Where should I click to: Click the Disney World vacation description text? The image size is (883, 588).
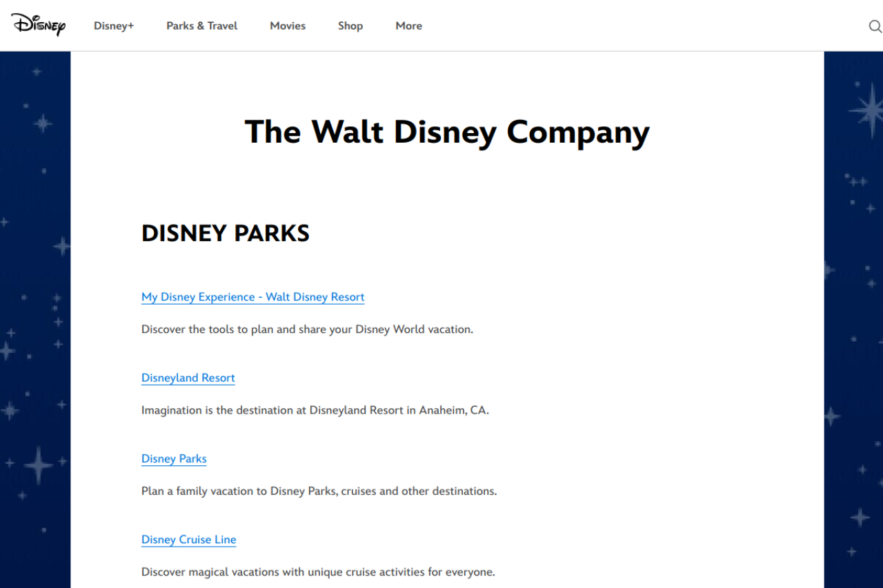pos(307,330)
